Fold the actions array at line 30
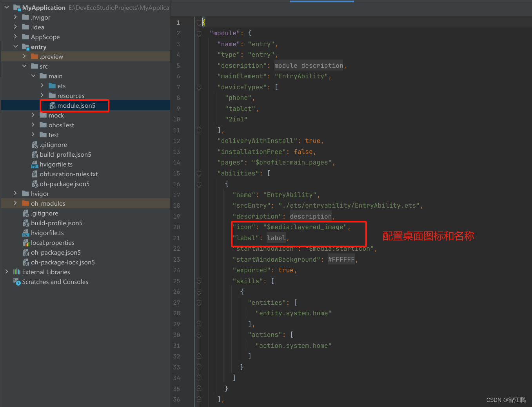 pos(199,335)
